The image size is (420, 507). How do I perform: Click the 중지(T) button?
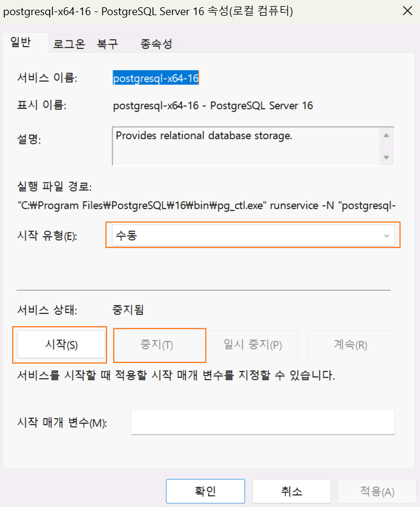click(157, 344)
